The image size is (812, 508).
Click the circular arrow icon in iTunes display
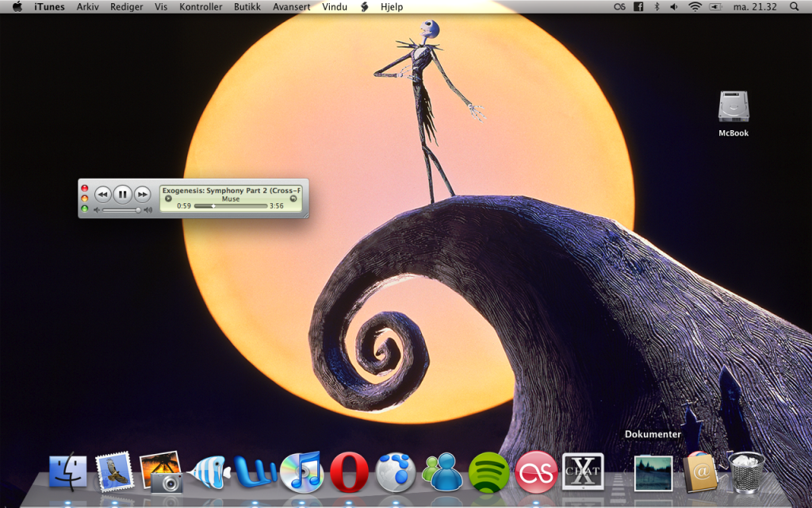293,198
